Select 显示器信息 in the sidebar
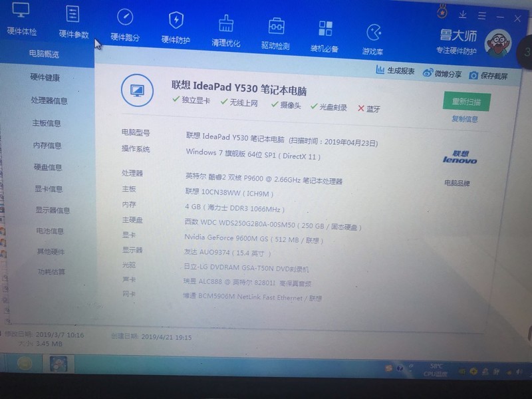532x399 pixels. [53, 210]
